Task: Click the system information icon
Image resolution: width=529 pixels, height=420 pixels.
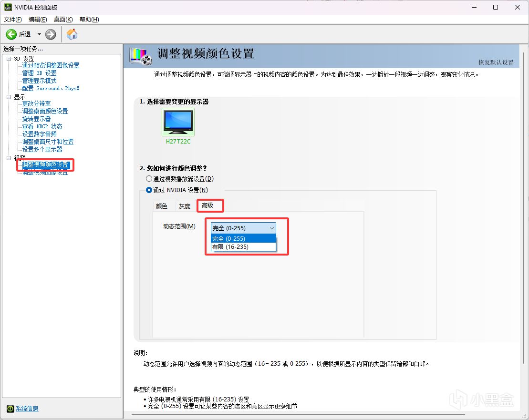Action: pos(10,409)
